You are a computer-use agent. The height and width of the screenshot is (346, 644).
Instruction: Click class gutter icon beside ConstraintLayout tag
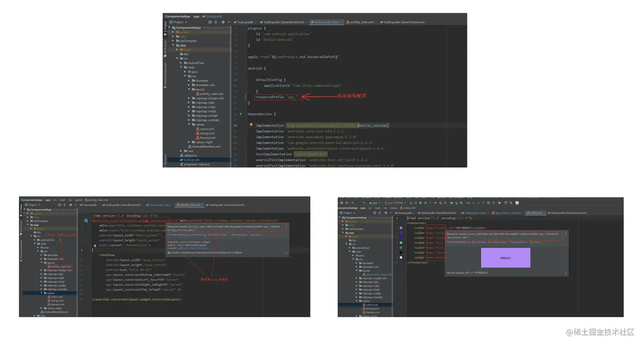click(x=86, y=221)
